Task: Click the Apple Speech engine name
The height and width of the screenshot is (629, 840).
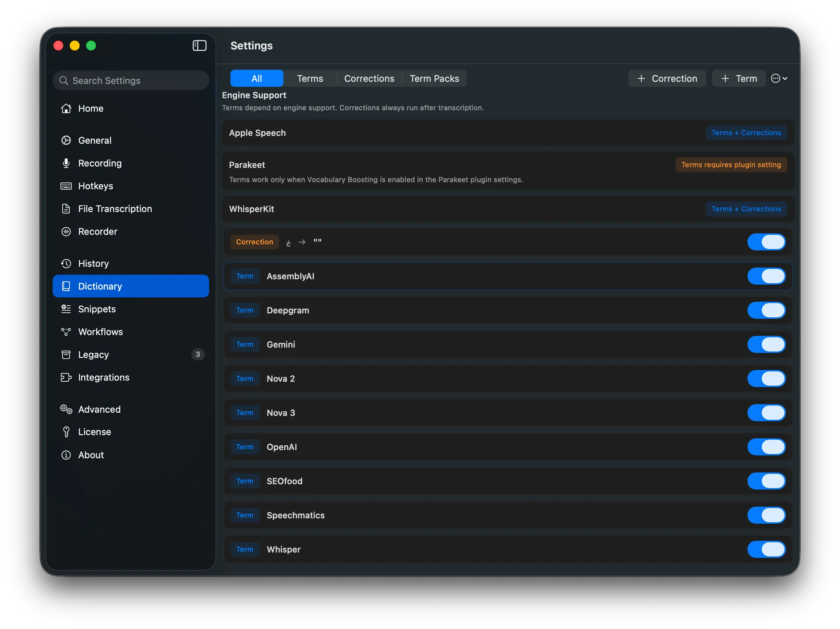Action: (257, 133)
